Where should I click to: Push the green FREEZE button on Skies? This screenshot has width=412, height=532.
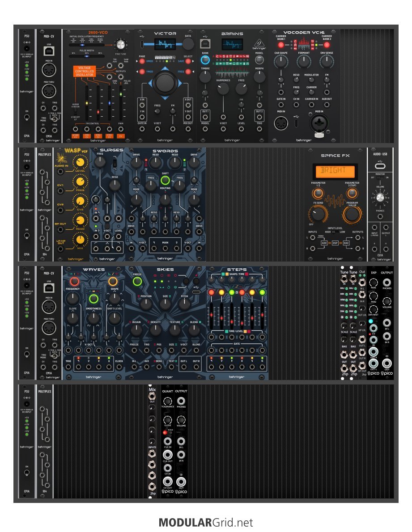(x=137, y=281)
